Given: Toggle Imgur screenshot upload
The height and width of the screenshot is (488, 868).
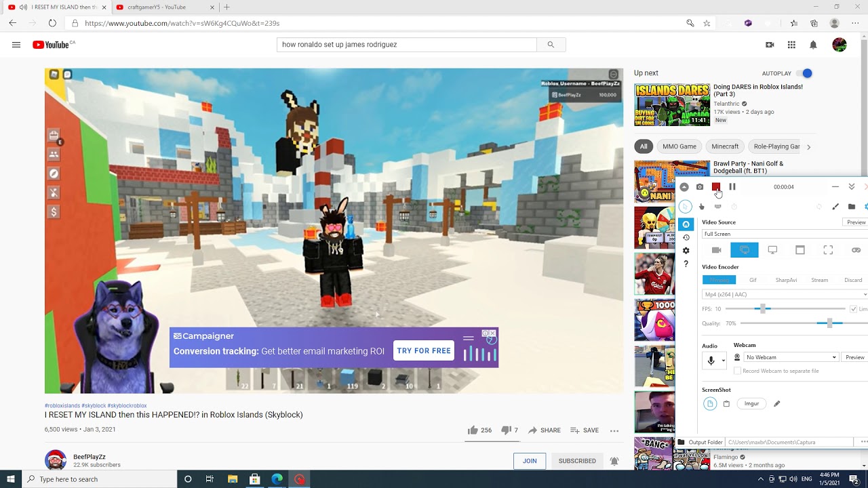Looking at the screenshot, I should click(x=751, y=404).
